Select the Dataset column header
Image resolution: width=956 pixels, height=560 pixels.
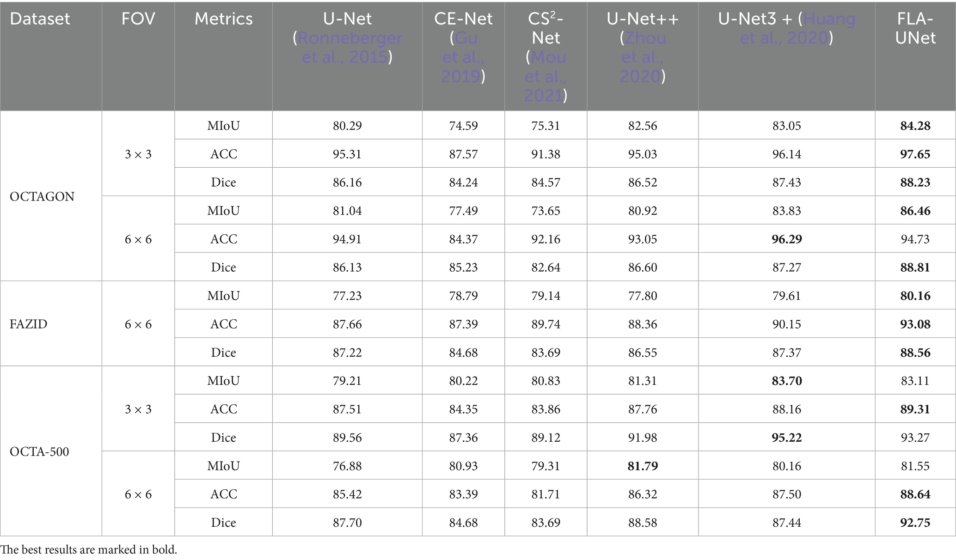(40, 19)
